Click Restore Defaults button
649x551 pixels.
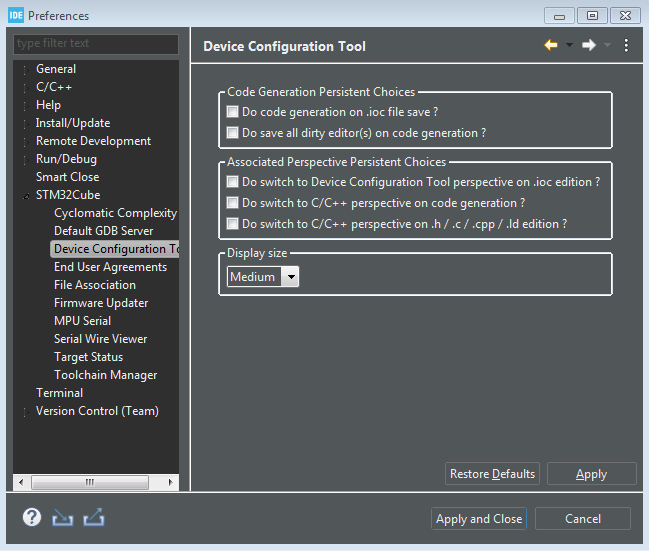493,474
